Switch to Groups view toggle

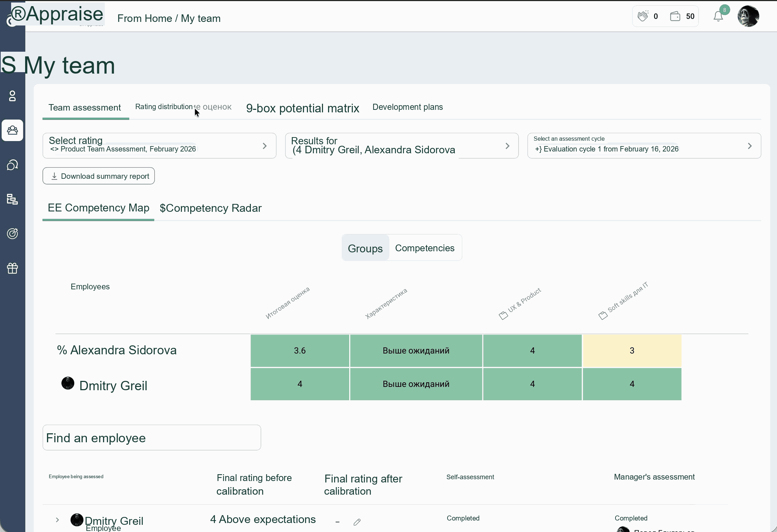coord(365,248)
